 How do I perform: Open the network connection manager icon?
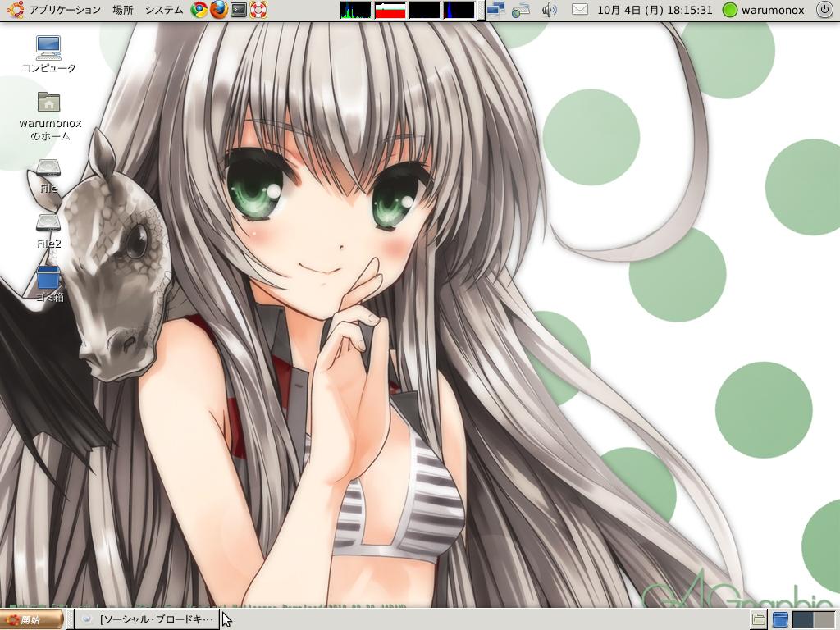tap(521, 10)
